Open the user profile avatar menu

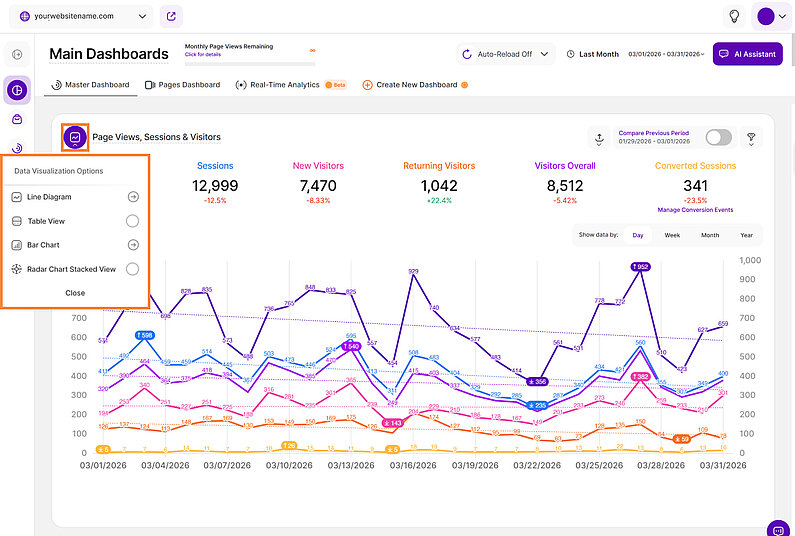tap(772, 16)
